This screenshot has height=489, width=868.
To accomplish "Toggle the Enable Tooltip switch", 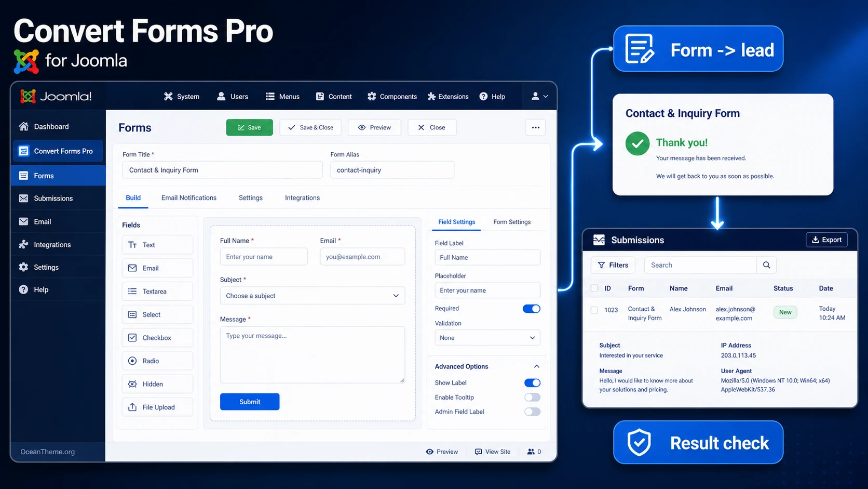I will [532, 398].
